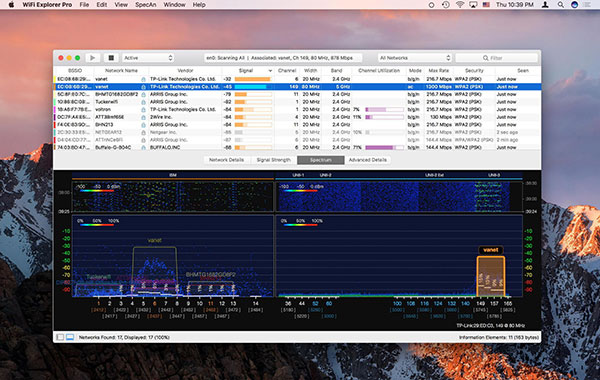The width and height of the screenshot is (600, 380).
Task: Open Siri from the menu bar
Action: [x=574, y=5]
